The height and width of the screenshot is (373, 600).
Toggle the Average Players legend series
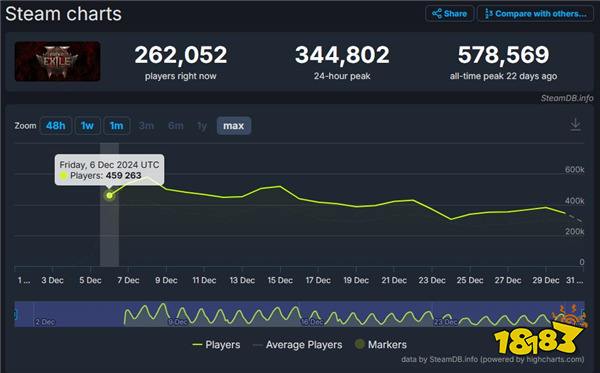coord(298,345)
